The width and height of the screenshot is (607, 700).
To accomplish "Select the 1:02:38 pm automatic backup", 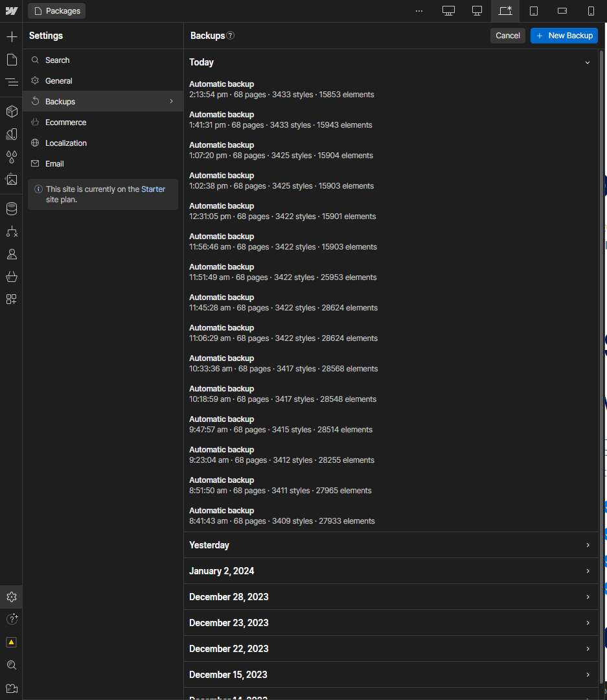I will pos(391,181).
